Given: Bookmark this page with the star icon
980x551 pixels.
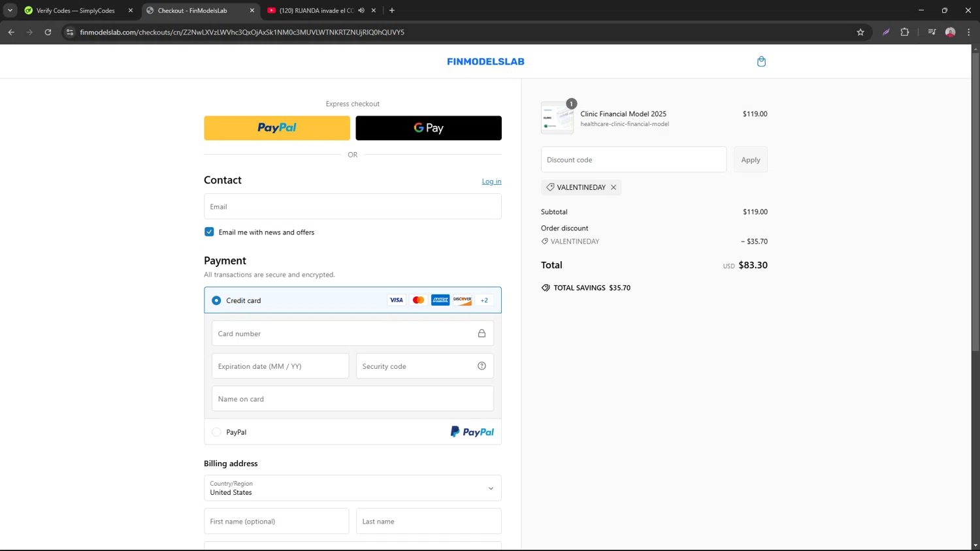Looking at the screenshot, I should (860, 32).
